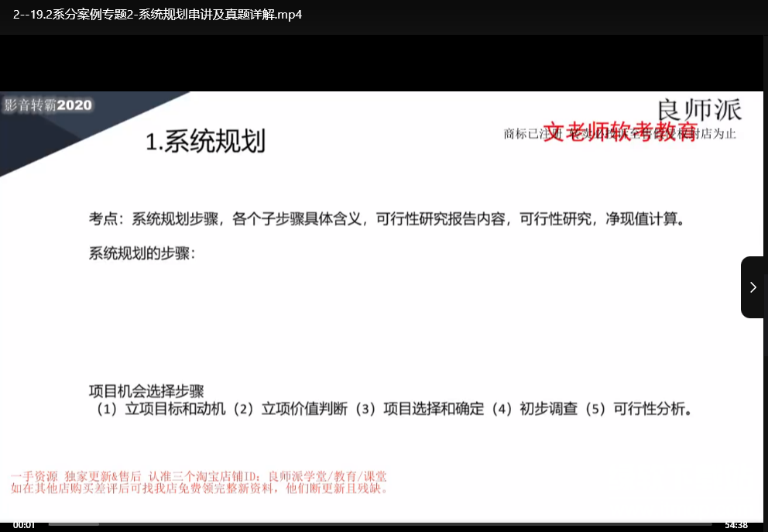Click the video file name title at top
768x532 pixels.
[157, 14]
